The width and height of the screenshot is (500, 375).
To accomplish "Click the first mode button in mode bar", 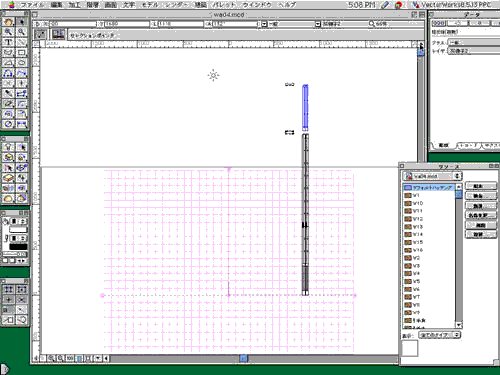I will click(41, 35).
